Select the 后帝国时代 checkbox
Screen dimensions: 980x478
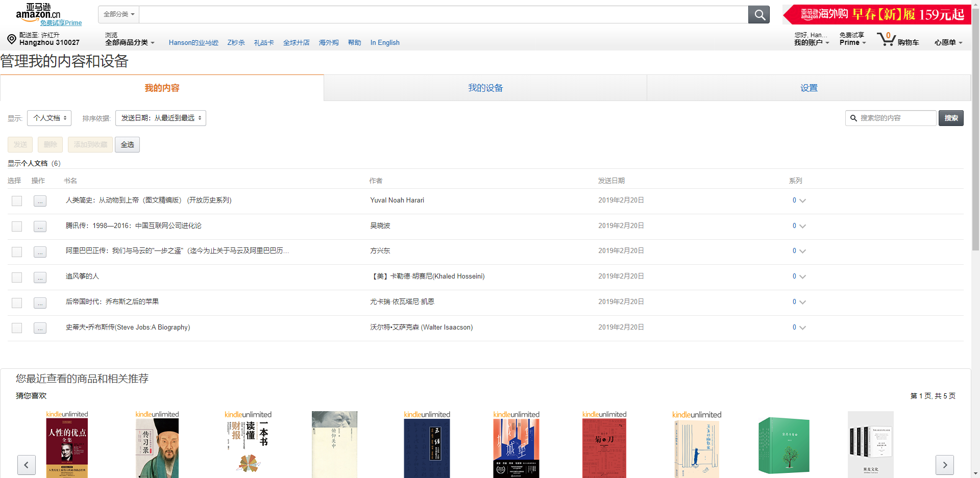tap(17, 303)
